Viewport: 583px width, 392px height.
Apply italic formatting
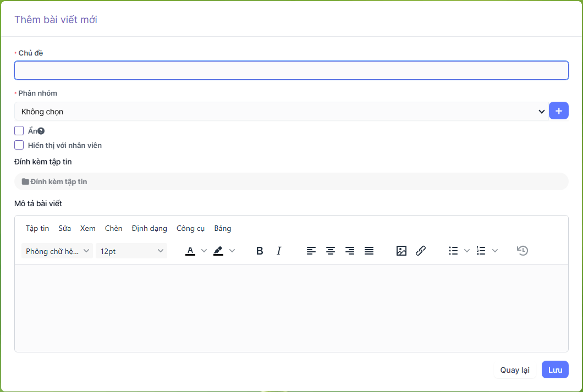click(x=279, y=251)
